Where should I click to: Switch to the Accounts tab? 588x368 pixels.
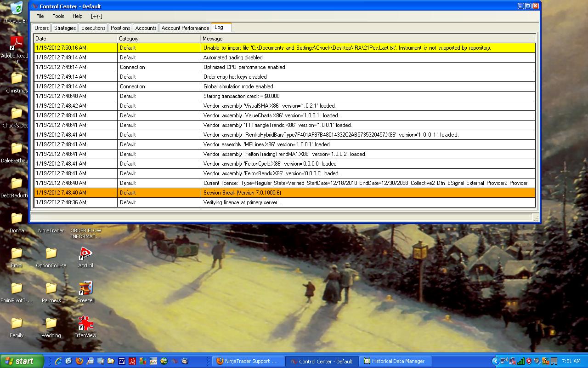click(146, 28)
